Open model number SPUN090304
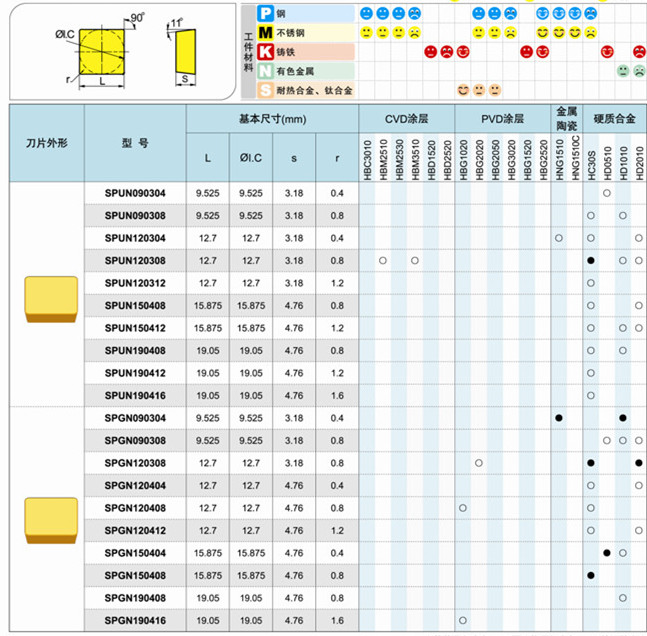 135,192
